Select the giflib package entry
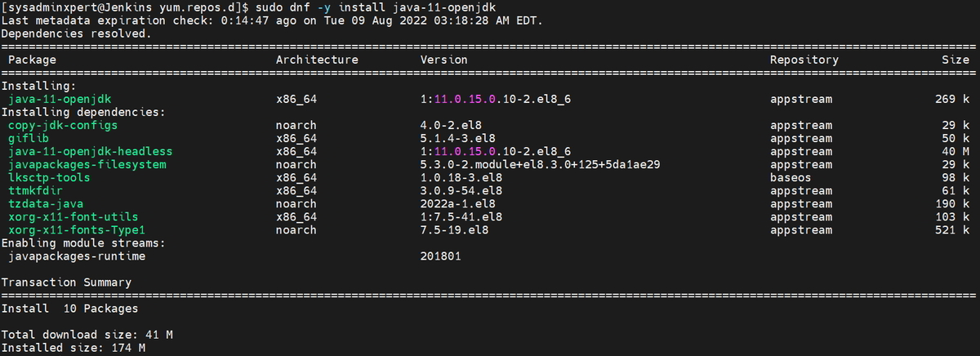The image size is (980, 356). (29, 138)
